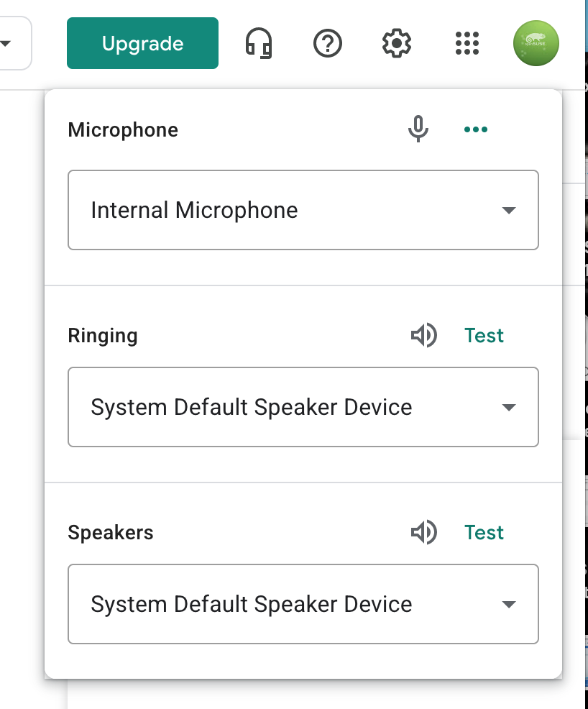The image size is (588, 709).
Task: Open the settings gear icon
Action: [x=396, y=44]
